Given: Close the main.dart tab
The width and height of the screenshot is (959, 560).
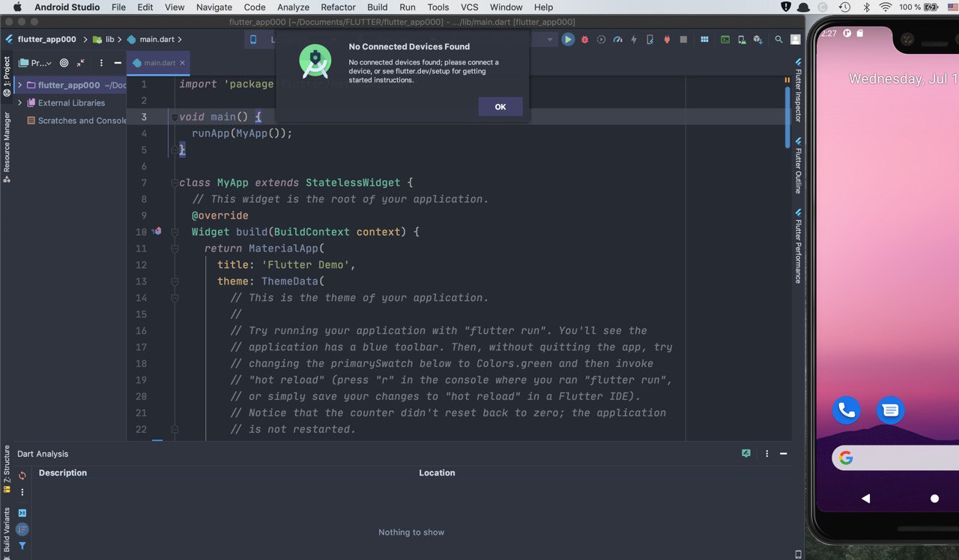Looking at the screenshot, I should [x=184, y=63].
